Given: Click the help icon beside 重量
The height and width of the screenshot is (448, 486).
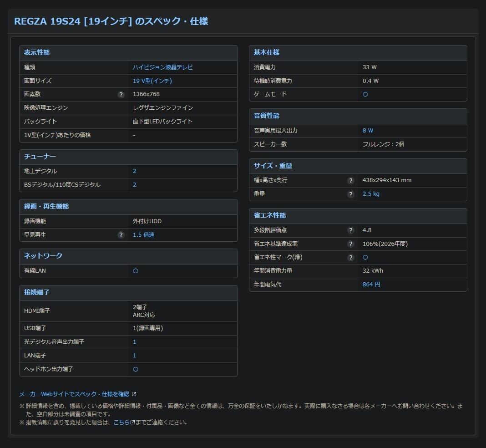Looking at the screenshot, I should tap(350, 194).
